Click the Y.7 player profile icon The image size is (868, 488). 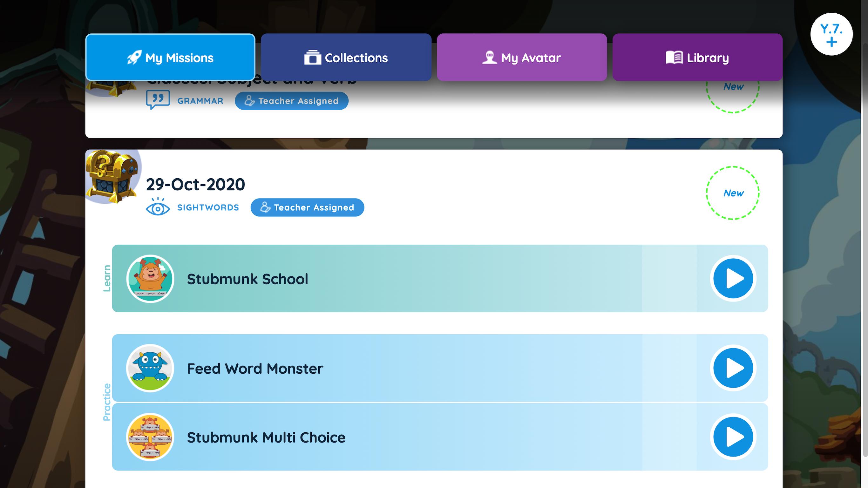(x=832, y=34)
